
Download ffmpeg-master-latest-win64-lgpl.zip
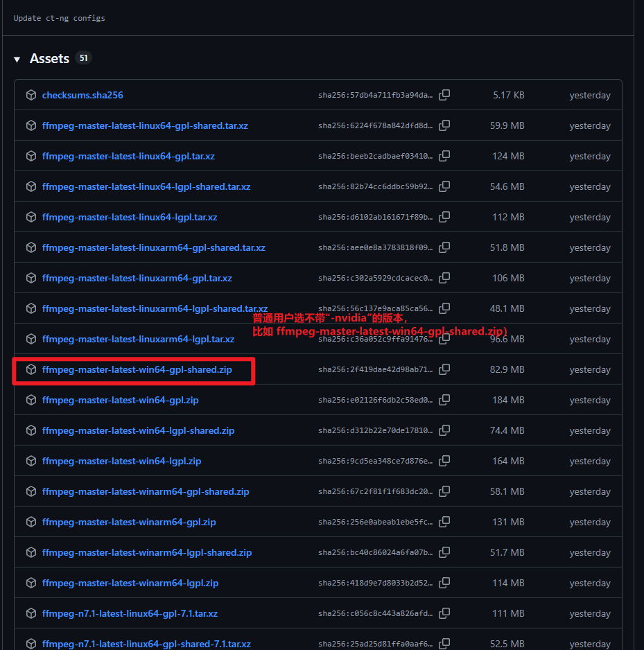(x=121, y=461)
